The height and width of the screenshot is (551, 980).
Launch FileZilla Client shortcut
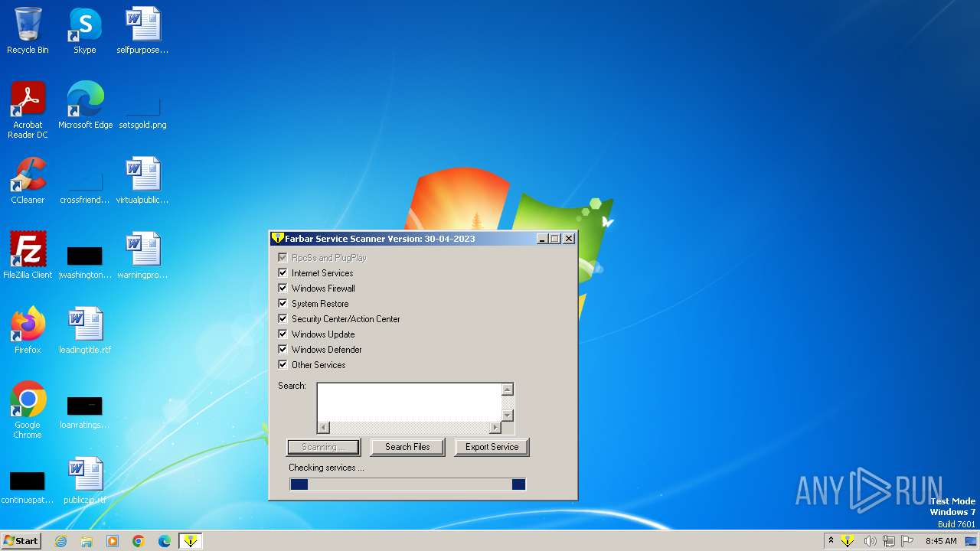click(x=28, y=256)
